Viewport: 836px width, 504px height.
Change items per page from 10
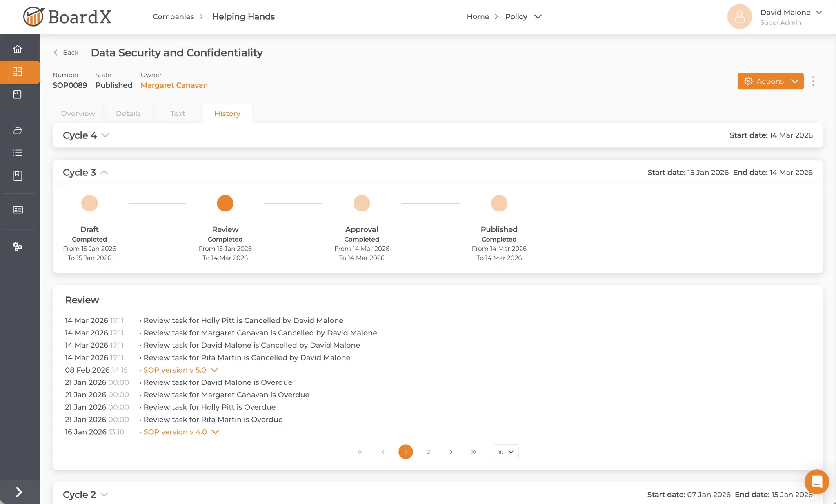tap(505, 452)
